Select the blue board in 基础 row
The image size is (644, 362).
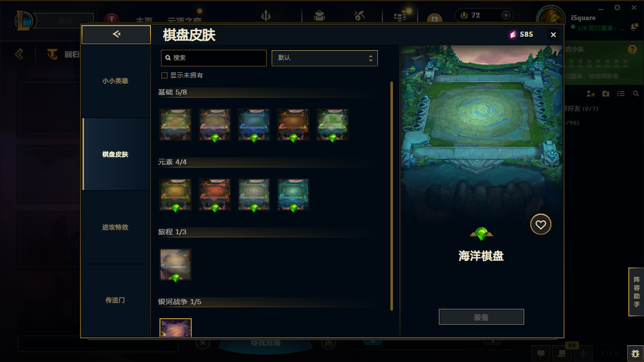click(254, 125)
